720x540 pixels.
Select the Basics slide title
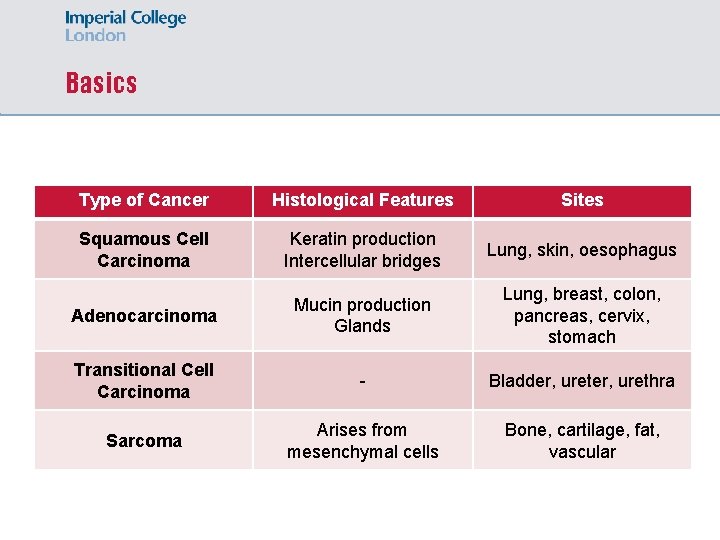(x=101, y=83)
